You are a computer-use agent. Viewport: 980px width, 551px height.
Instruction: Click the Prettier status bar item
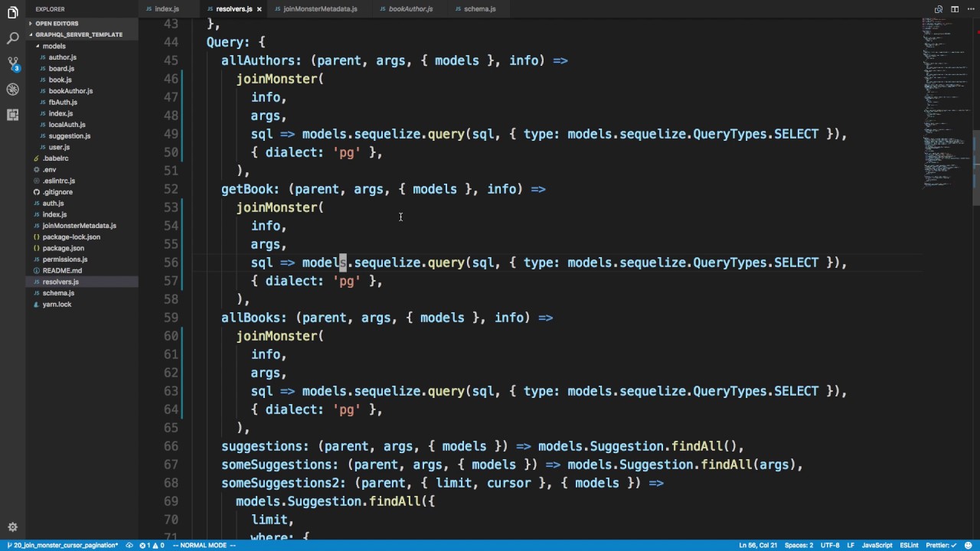940,546
